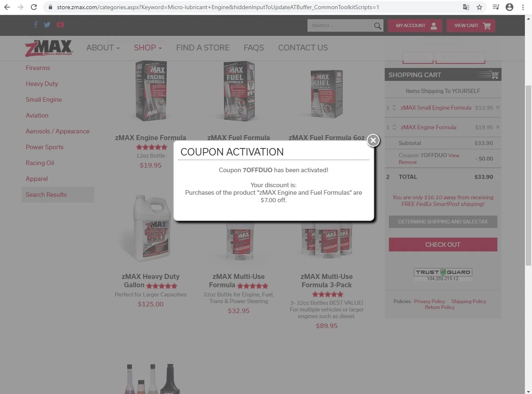Open the zMAX Facebook page icon

click(35, 25)
